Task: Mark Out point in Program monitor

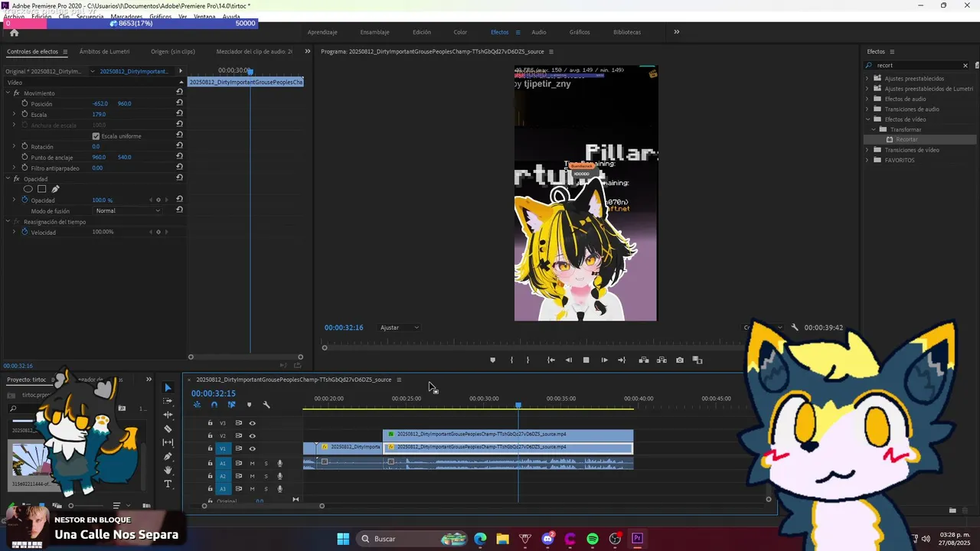Action: [x=528, y=360]
